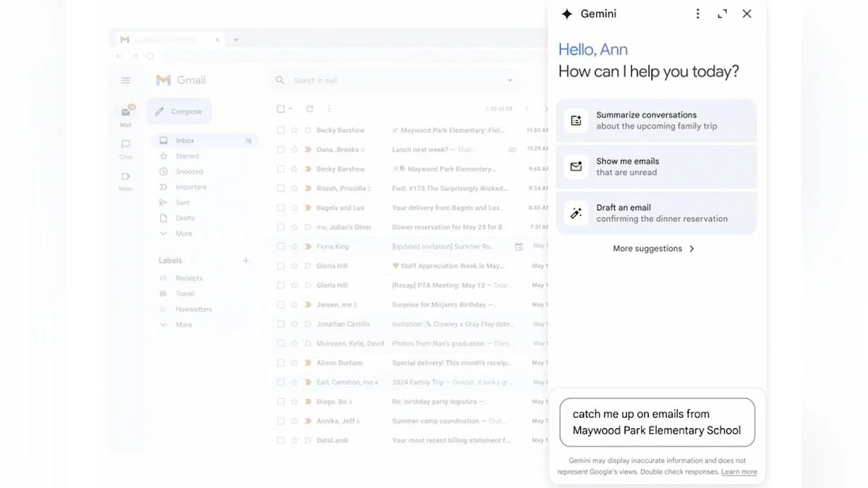The width and height of the screenshot is (868, 488).
Task: Open Gemini panel more options menu
Action: coord(697,14)
